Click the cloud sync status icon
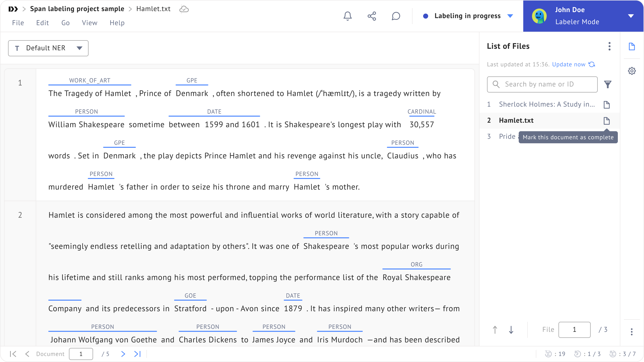 (184, 9)
